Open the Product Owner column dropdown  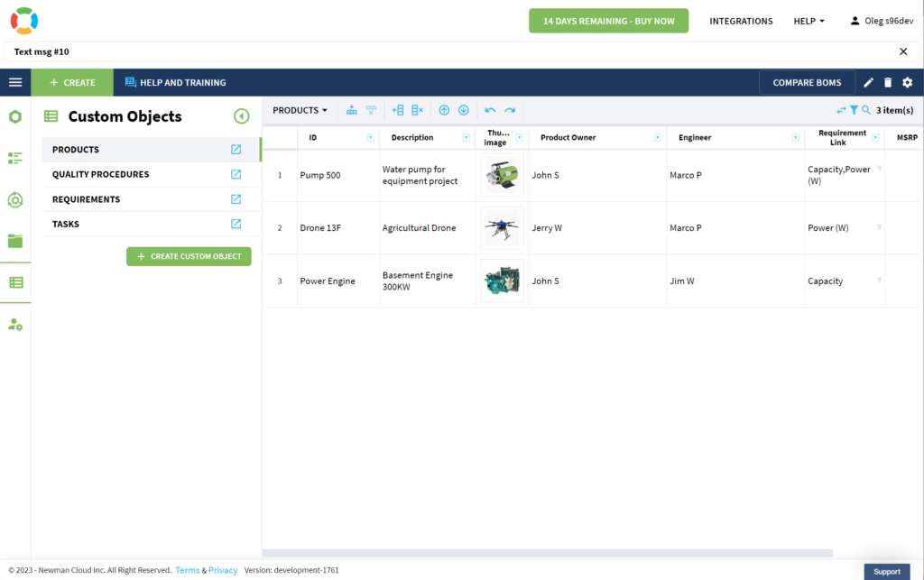[658, 138]
